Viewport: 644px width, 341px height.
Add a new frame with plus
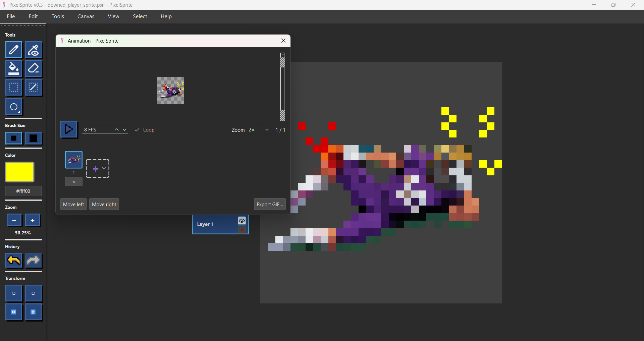[x=96, y=169]
